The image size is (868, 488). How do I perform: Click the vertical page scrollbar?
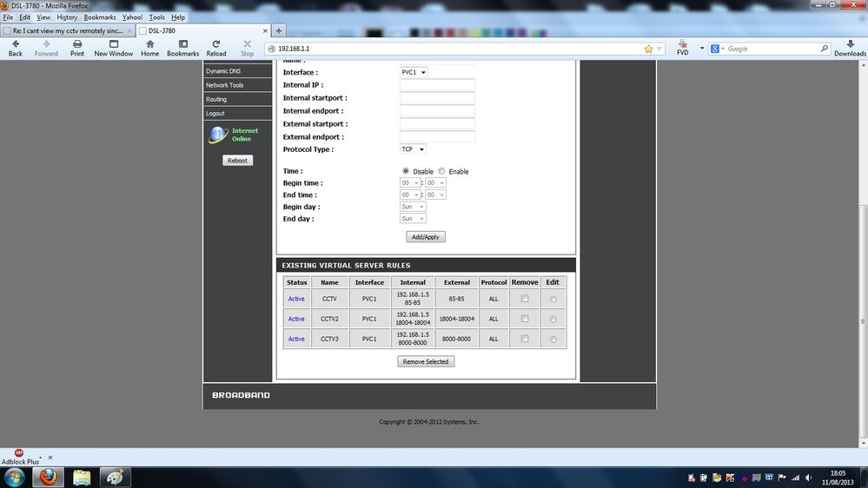[863, 321]
